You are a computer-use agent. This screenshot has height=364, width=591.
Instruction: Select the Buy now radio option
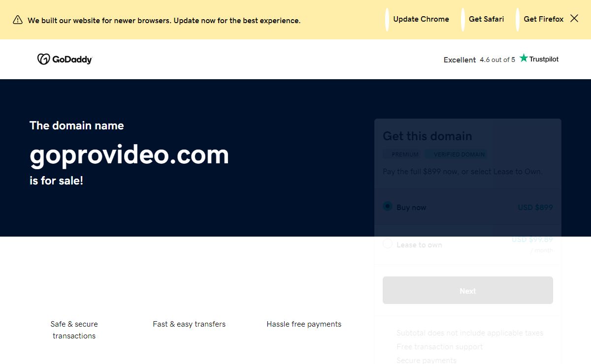[x=388, y=207]
